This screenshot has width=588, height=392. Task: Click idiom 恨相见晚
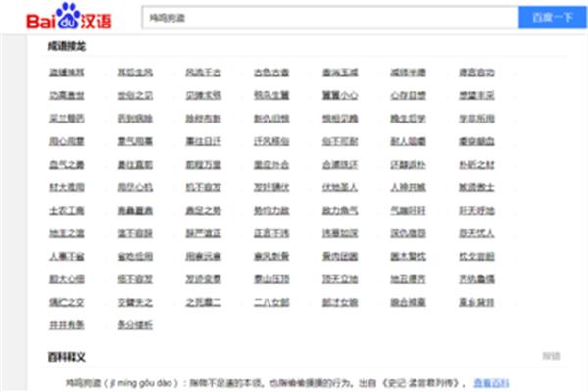coord(340,119)
